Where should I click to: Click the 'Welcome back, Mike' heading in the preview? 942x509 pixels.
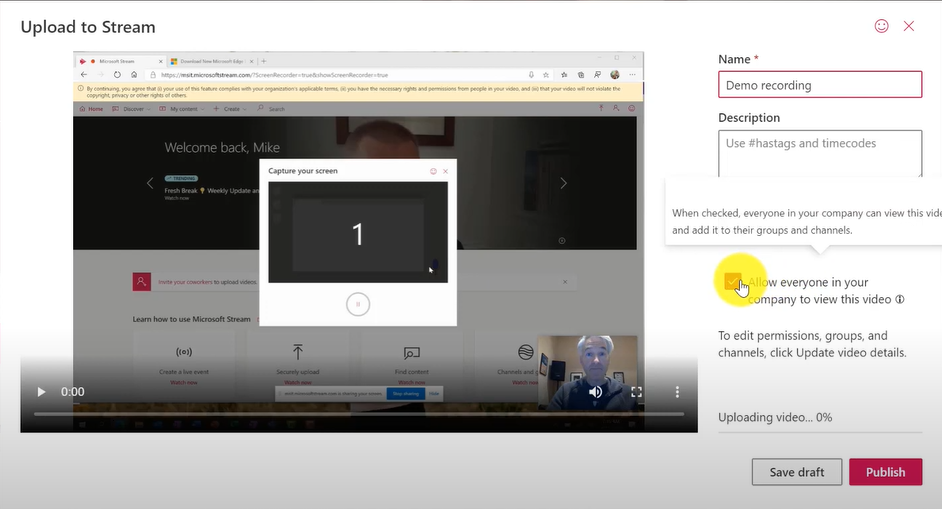pos(222,147)
